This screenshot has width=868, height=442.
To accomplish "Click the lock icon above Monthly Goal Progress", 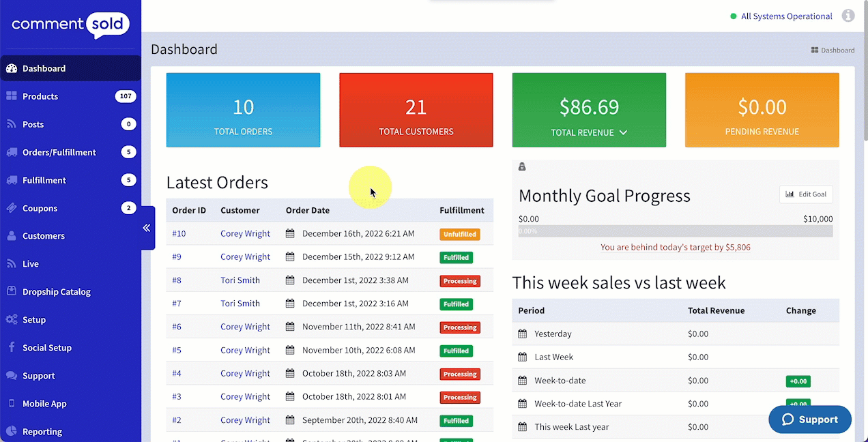I will point(522,167).
